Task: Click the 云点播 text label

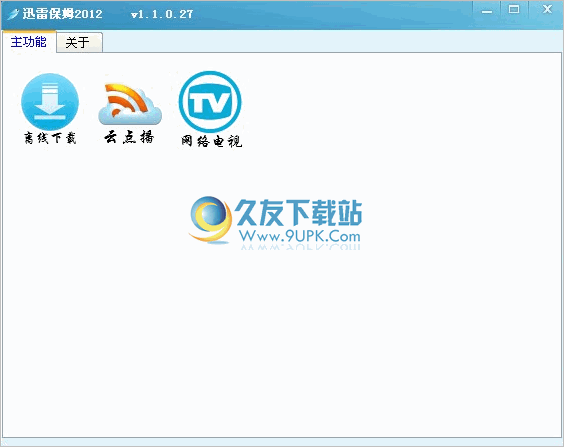Action: (x=129, y=137)
